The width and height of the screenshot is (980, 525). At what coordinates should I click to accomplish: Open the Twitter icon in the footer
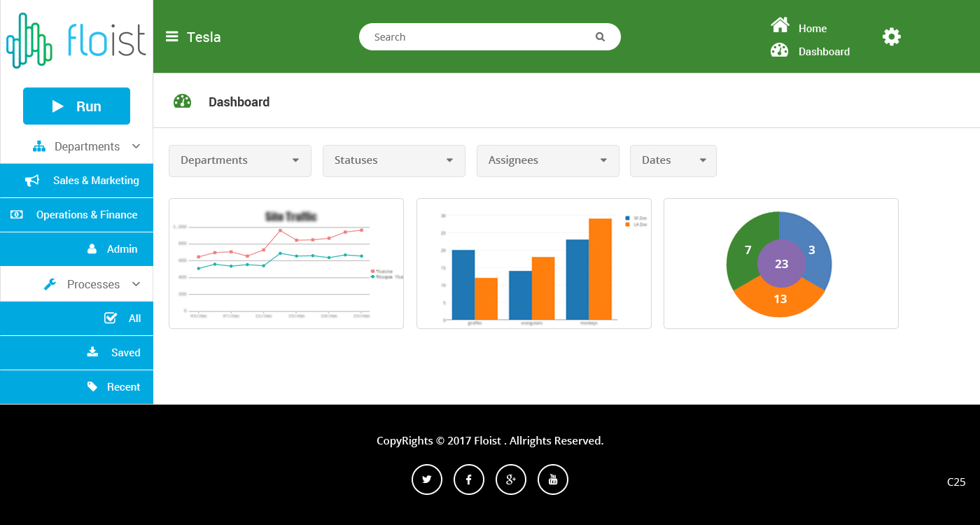coord(427,479)
